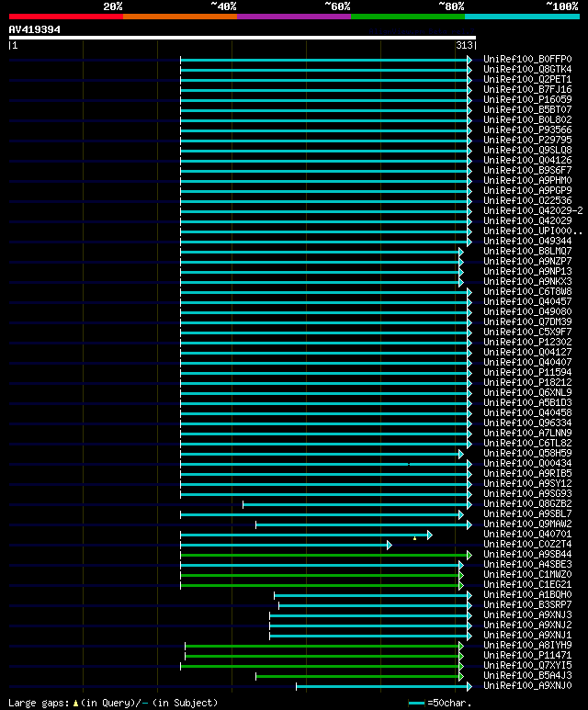
Task: Click the 313 end position label
Action: 464,45
